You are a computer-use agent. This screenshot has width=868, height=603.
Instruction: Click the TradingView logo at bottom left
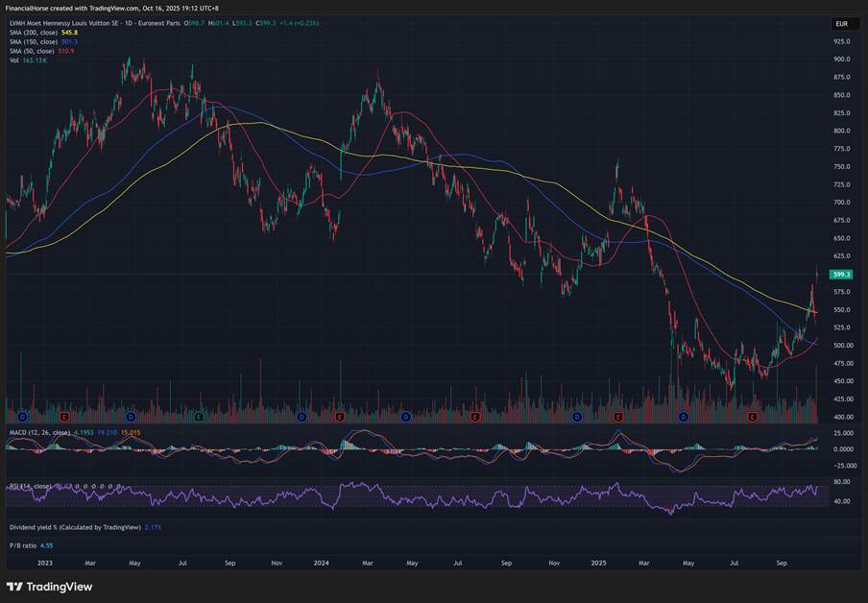coord(50,587)
